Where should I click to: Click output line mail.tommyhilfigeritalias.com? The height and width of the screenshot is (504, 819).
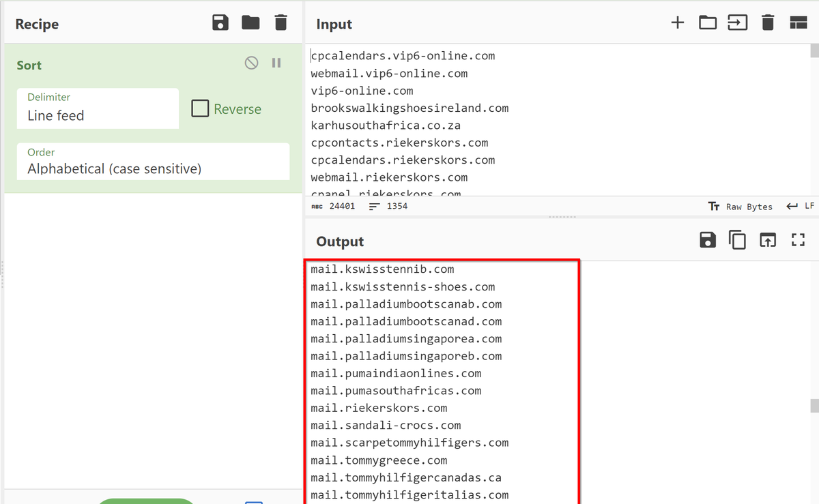click(409, 496)
